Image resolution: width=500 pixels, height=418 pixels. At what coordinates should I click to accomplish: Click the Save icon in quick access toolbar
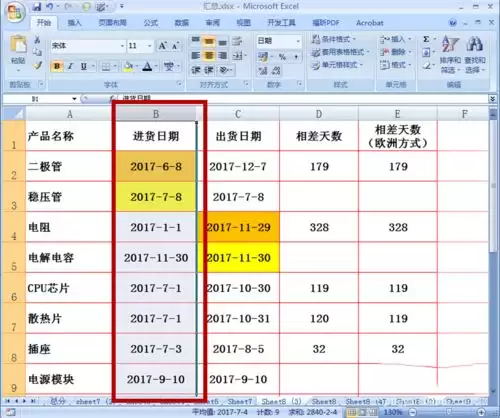[x=37, y=6]
